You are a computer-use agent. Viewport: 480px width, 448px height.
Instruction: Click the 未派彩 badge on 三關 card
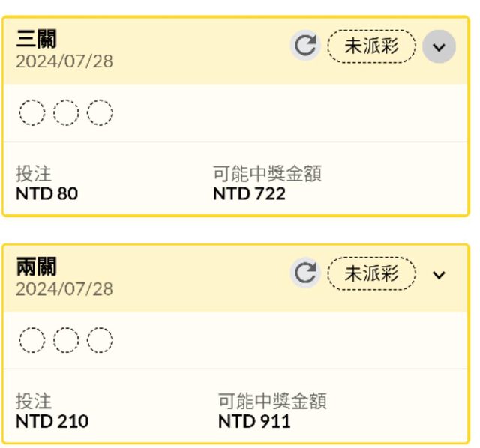(371, 46)
